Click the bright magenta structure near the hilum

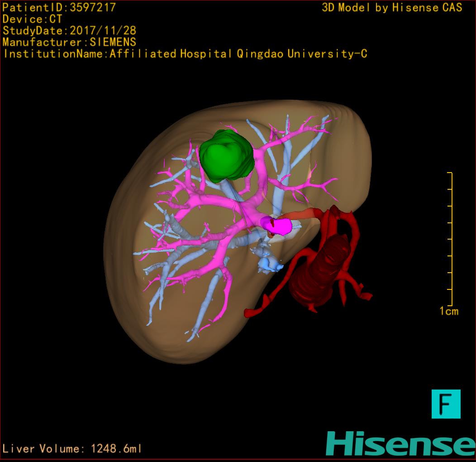[278, 226]
